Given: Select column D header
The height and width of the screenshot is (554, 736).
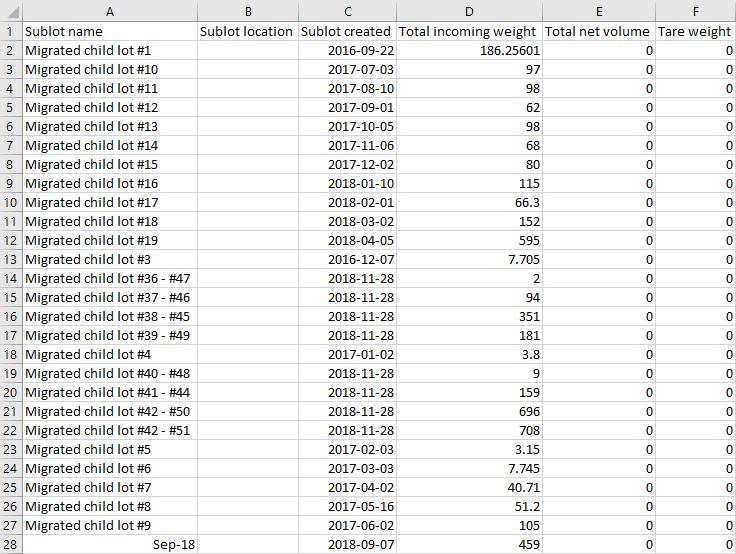Looking at the screenshot, I should [469, 10].
